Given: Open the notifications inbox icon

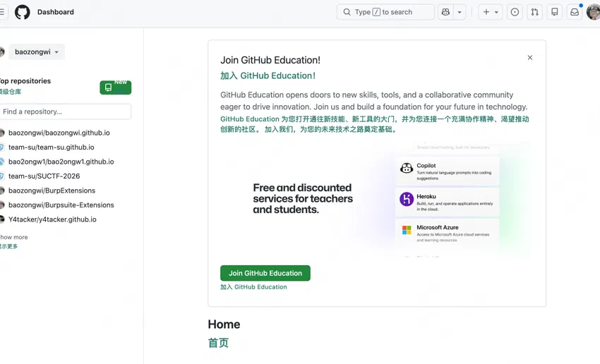Looking at the screenshot, I should click(575, 12).
